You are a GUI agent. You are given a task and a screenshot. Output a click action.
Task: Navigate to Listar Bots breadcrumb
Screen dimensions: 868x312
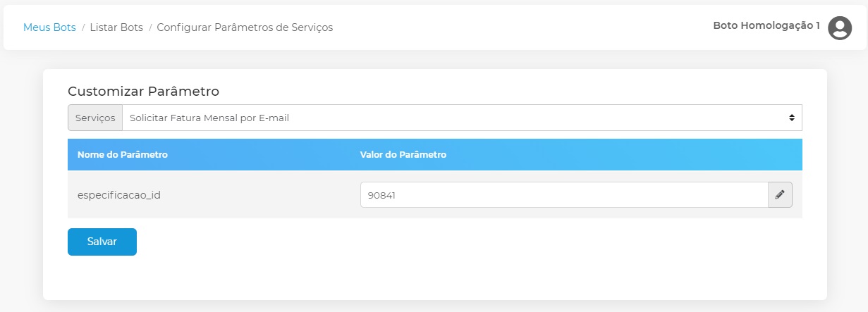coord(116,27)
